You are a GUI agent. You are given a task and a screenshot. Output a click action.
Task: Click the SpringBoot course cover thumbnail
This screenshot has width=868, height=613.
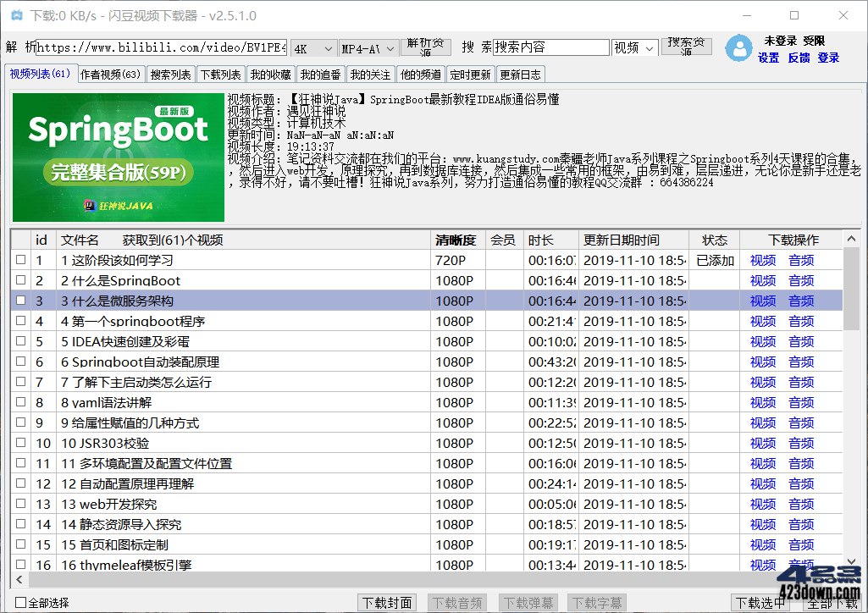click(x=117, y=157)
